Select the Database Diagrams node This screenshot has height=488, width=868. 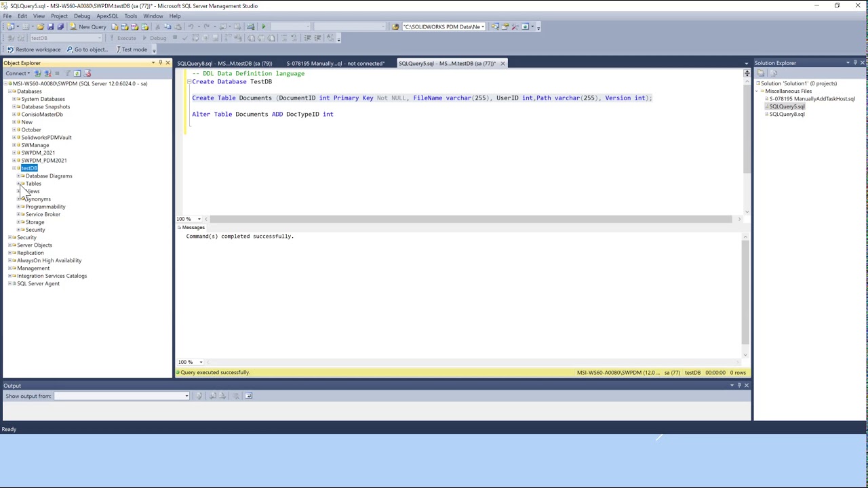[49, 176]
